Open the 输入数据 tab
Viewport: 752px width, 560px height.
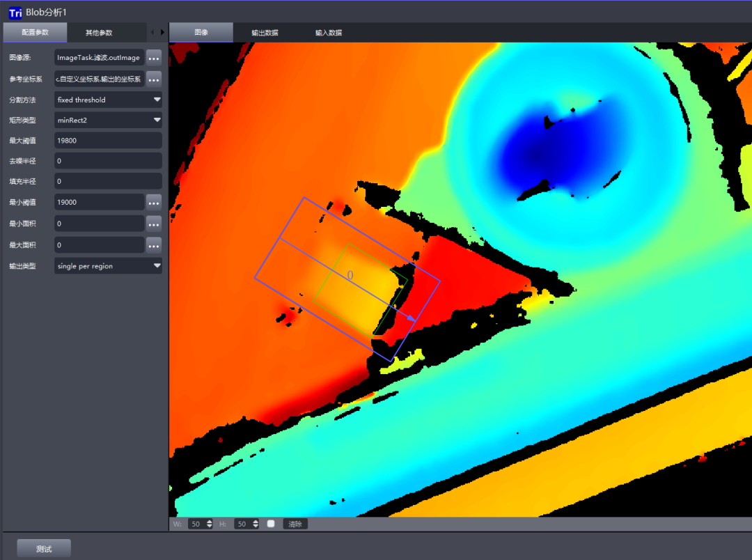[329, 33]
